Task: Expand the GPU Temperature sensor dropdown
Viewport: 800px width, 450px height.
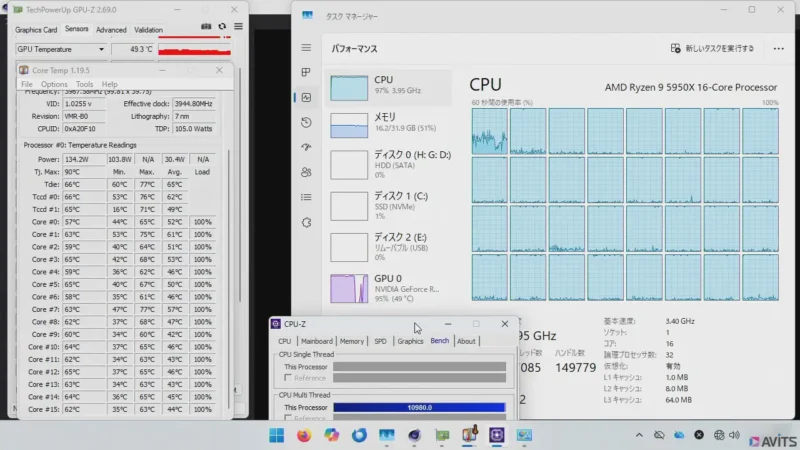Action: (x=101, y=48)
